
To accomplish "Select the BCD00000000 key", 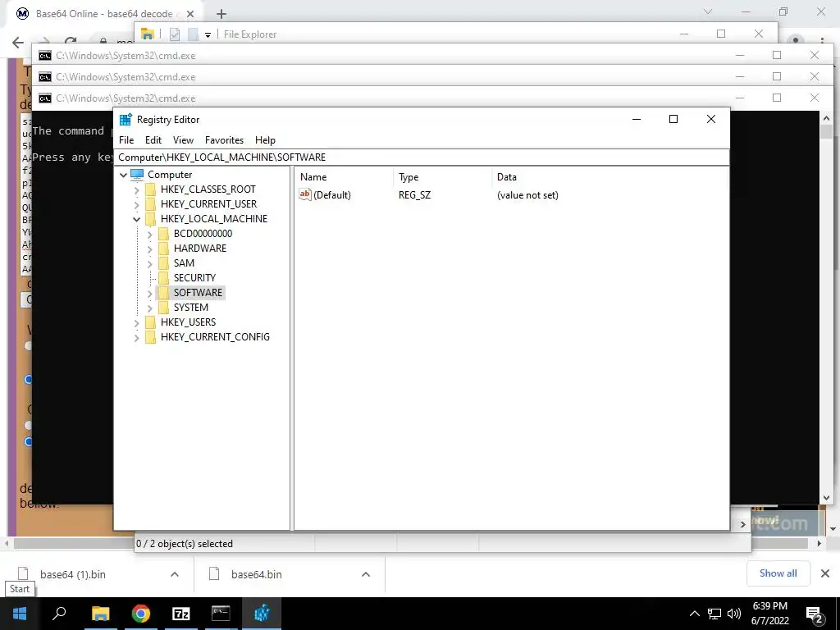I will (203, 234).
